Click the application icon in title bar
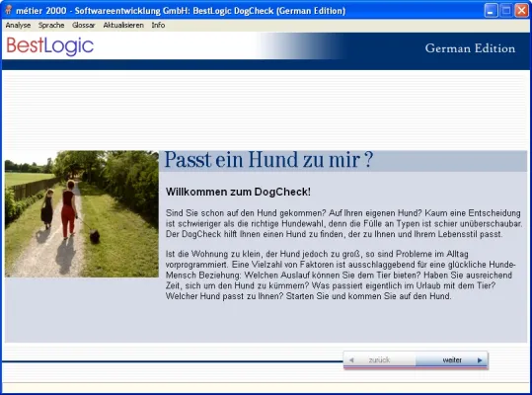532x395 pixels. point(9,10)
